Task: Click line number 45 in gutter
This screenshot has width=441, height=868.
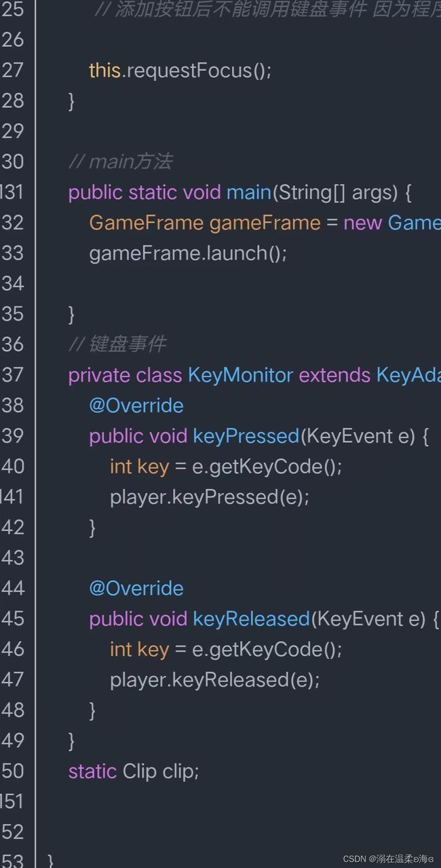Action: click(x=13, y=619)
